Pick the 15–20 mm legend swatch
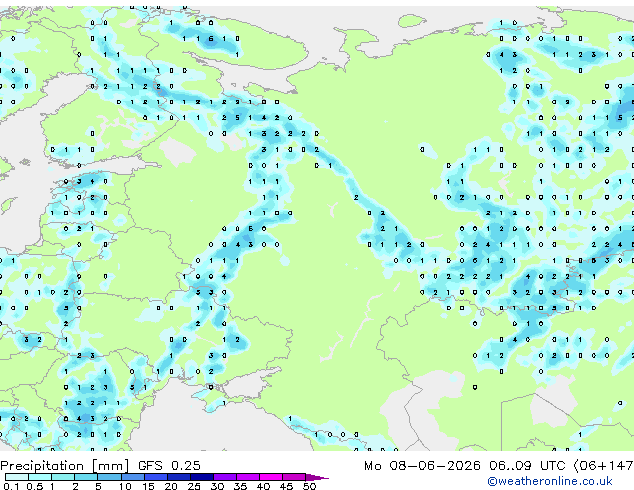This screenshot has height=490, width=634. [156, 477]
